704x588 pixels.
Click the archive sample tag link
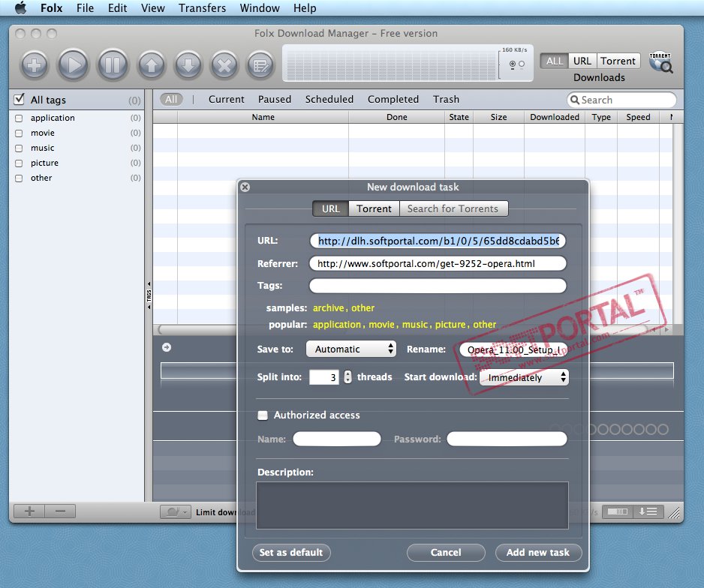pos(329,308)
